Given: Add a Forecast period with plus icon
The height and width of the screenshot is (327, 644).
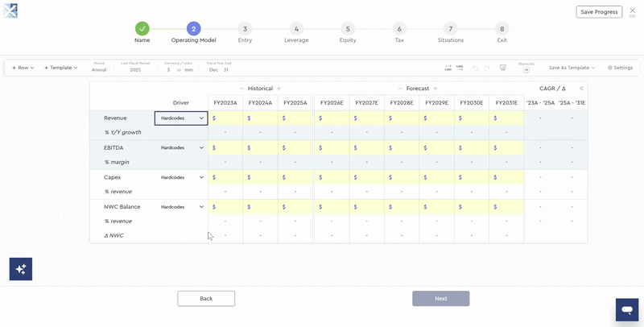Looking at the screenshot, I should point(435,89).
